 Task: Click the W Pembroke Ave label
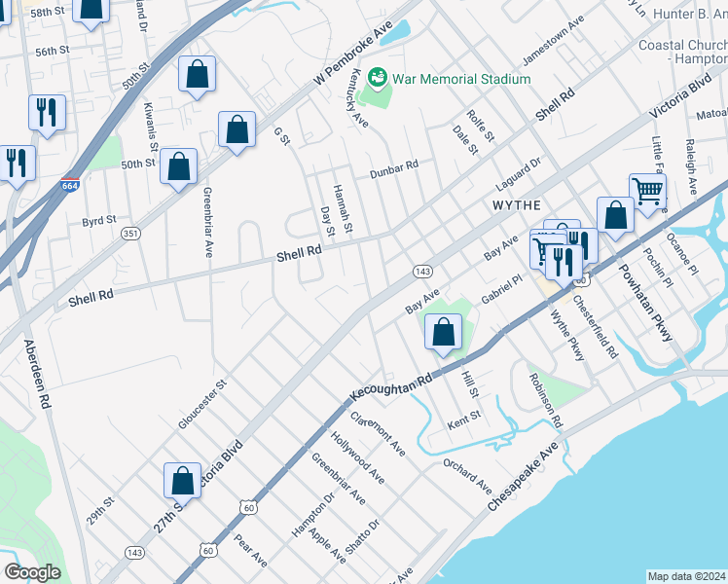click(353, 53)
